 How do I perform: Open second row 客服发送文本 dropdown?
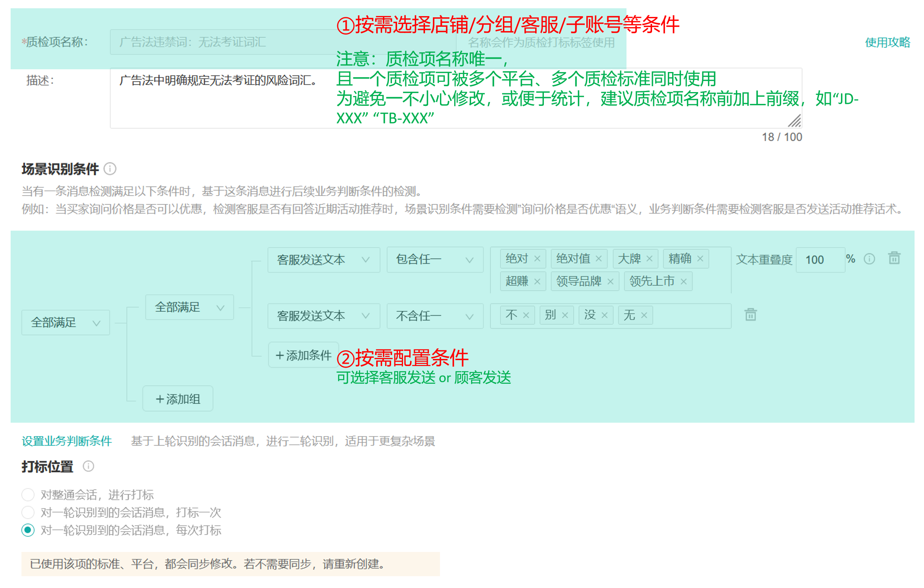pyautogui.click(x=323, y=316)
